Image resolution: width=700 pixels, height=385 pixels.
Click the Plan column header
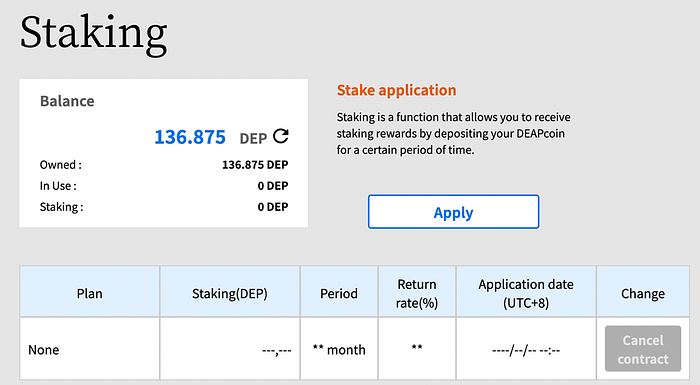89,292
